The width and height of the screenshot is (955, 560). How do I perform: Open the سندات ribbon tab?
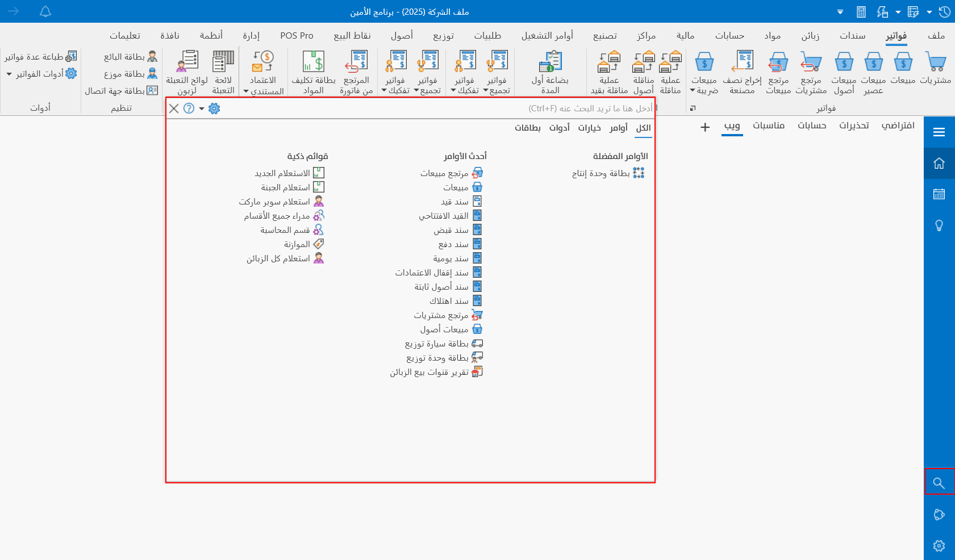pos(853,36)
